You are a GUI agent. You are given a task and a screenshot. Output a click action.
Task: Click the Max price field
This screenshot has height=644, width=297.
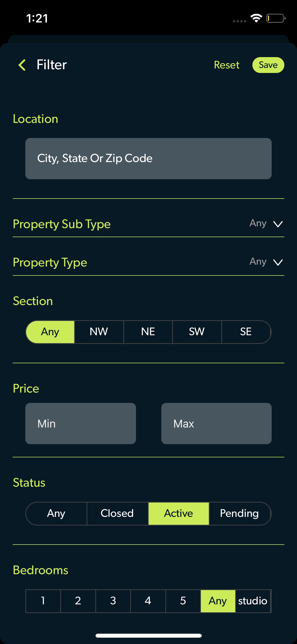pyautogui.click(x=216, y=424)
